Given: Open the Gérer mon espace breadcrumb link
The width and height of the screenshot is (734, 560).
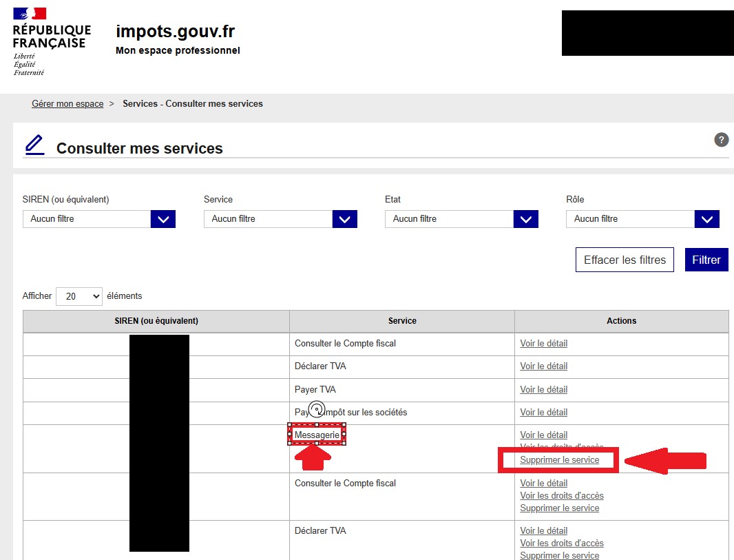Looking at the screenshot, I should pyautogui.click(x=67, y=103).
